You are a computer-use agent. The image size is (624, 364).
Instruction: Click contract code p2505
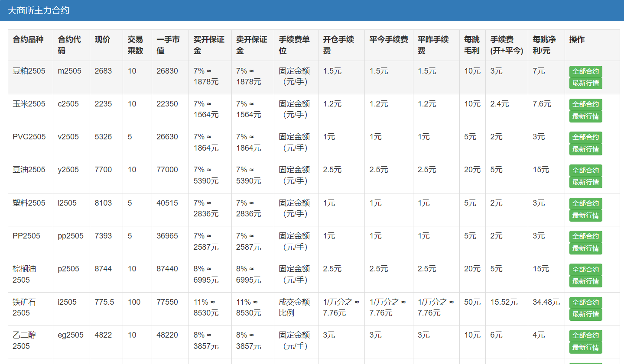tap(68, 269)
